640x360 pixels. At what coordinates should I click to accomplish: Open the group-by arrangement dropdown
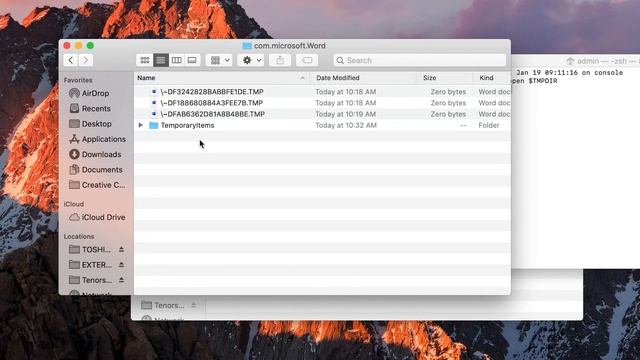coord(219,60)
